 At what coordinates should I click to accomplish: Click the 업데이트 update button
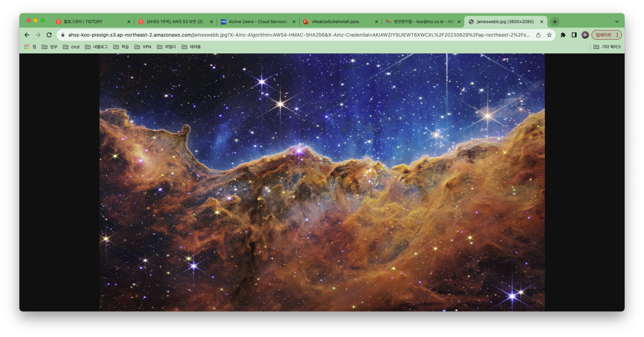(x=604, y=35)
